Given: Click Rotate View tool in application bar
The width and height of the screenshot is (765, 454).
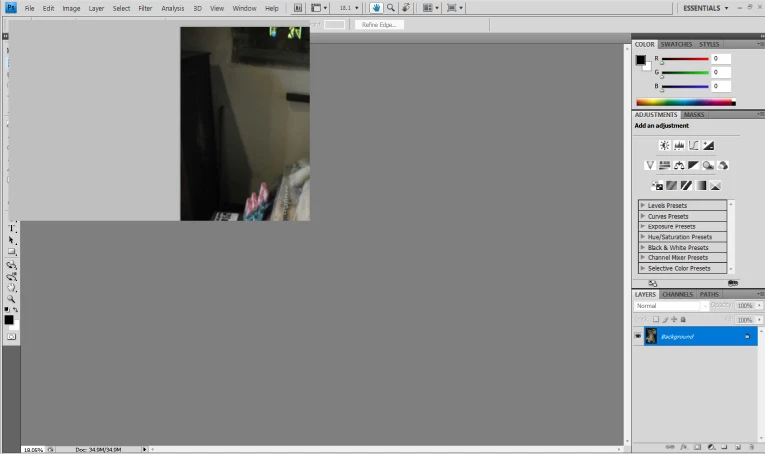Looking at the screenshot, I should pyautogui.click(x=405, y=8).
